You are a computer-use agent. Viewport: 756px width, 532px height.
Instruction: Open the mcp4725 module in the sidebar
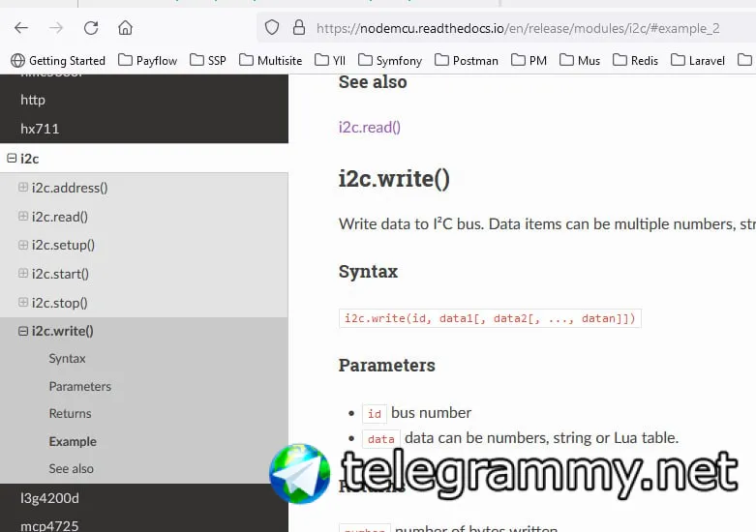pyautogui.click(x=49, y=526)
